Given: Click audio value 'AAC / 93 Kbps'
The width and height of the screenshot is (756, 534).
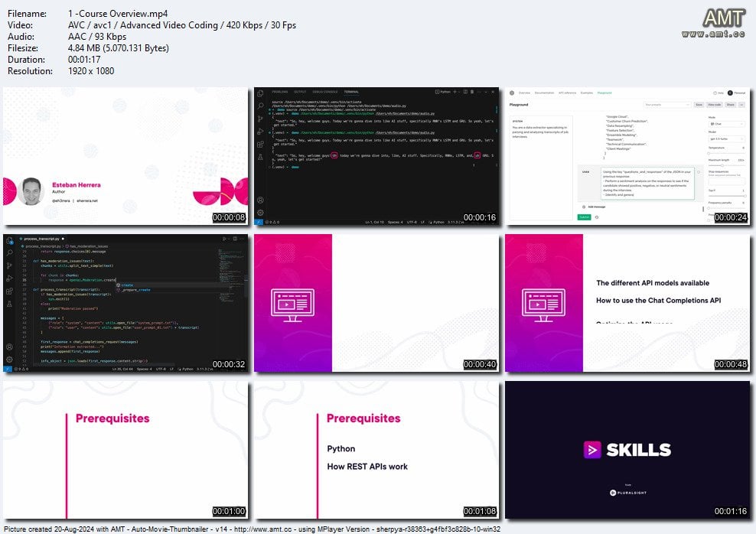Looking at the screenshot, I should (x=97, y=37).
